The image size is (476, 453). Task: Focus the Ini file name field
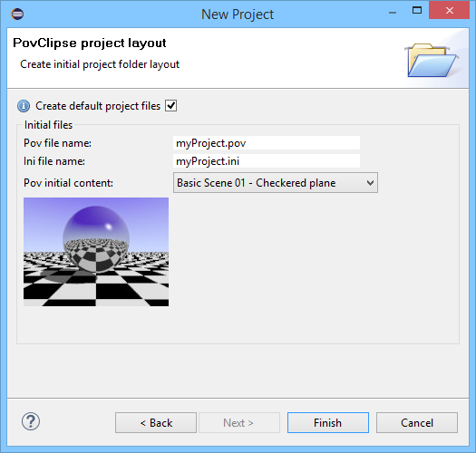[x=267, y=161]
